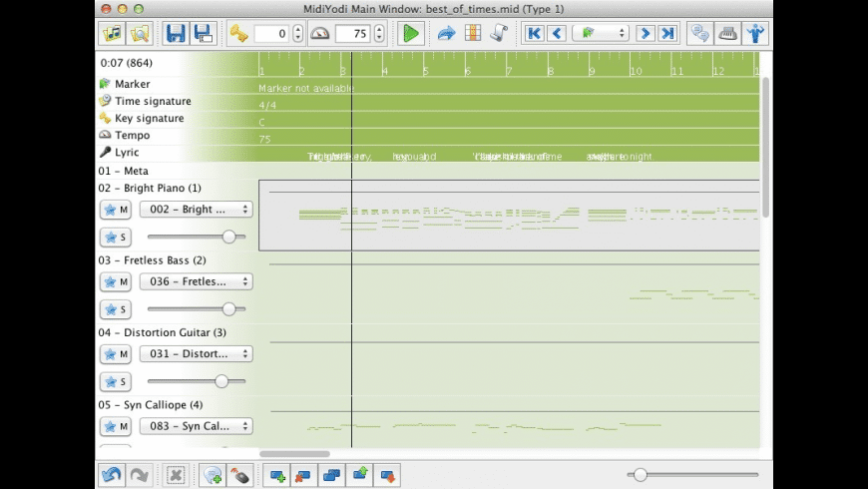Decrease tempo 75 with down stepper arrow
This screenshot has width=868, height=489.
(x=379, y=38)
